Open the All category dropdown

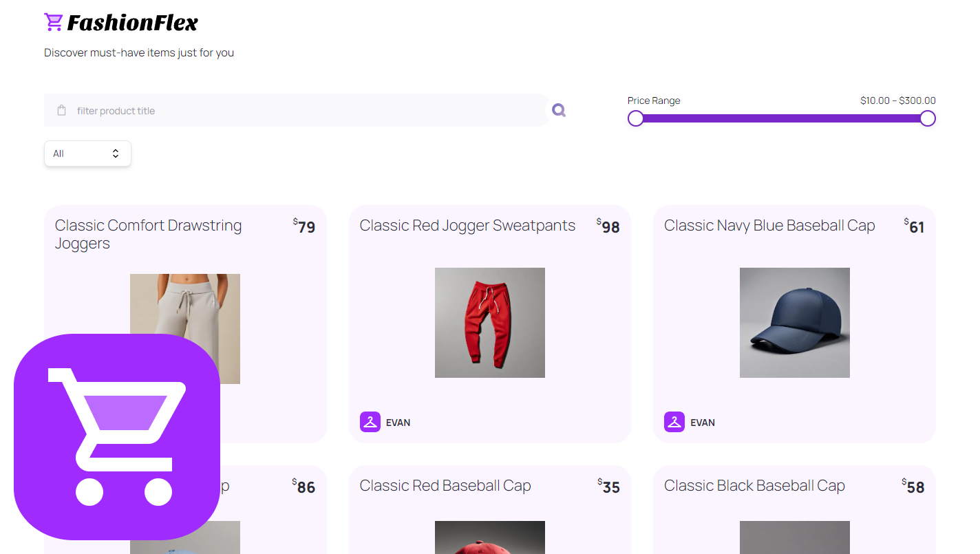click(87, 153)
